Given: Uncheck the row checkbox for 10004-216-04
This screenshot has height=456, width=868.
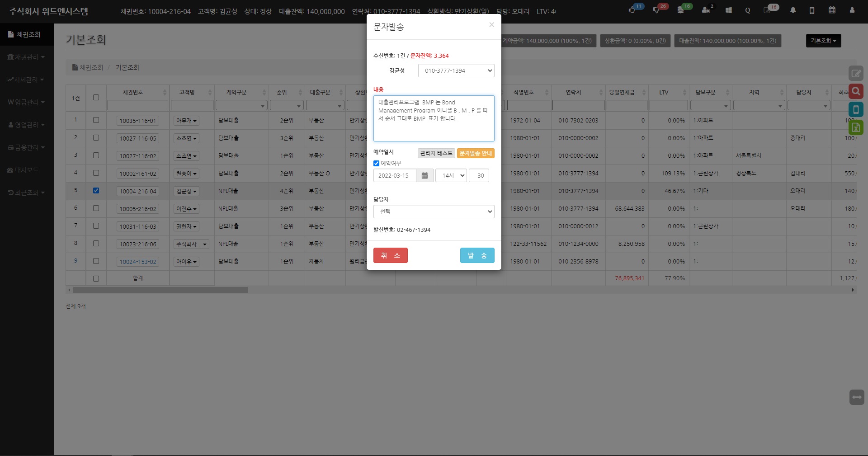Looking at the screenshot, I should (x=96, y=190).
